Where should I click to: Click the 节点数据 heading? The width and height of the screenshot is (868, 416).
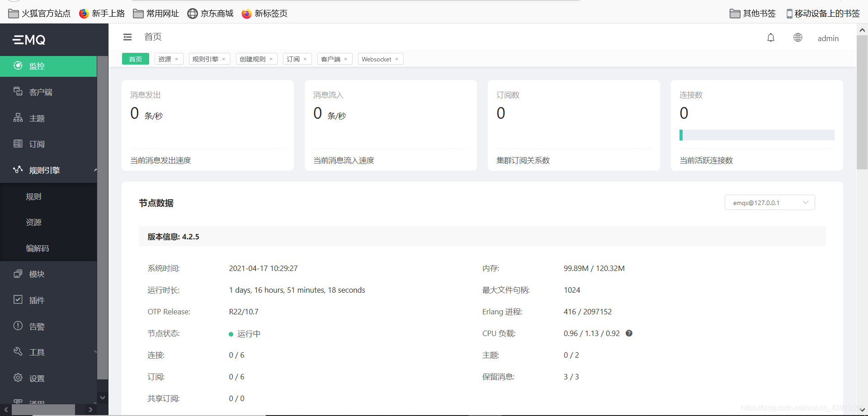coord(156,203)
